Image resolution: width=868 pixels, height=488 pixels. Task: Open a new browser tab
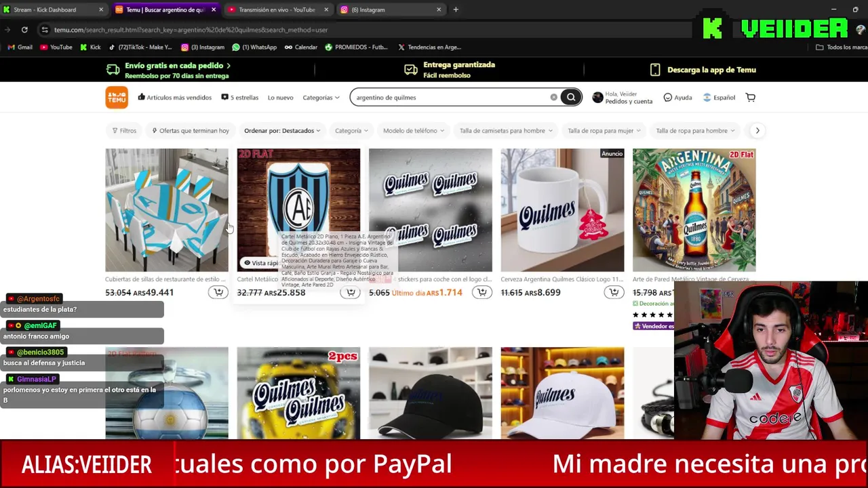point(456,9)
